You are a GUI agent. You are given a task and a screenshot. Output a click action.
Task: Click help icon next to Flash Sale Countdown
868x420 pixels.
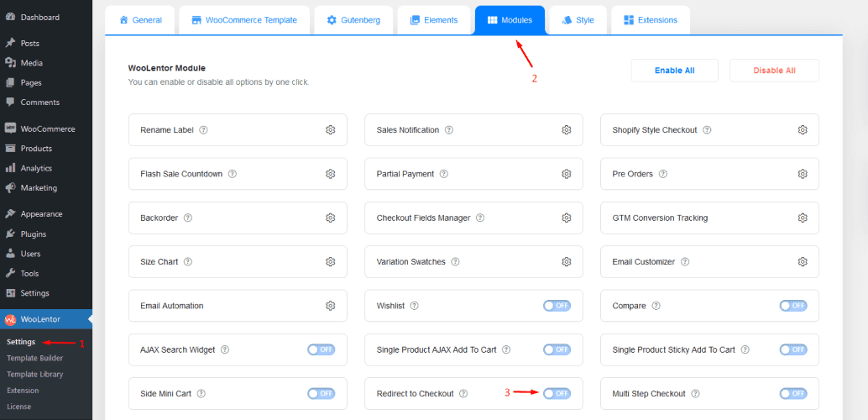point(233,174)
